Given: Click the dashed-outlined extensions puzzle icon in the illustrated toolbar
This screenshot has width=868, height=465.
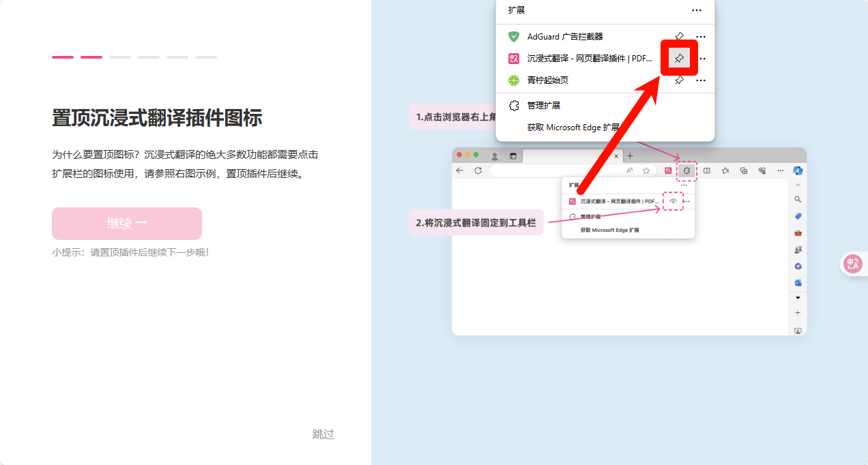Looking at the screenshot, I should 686,170.
